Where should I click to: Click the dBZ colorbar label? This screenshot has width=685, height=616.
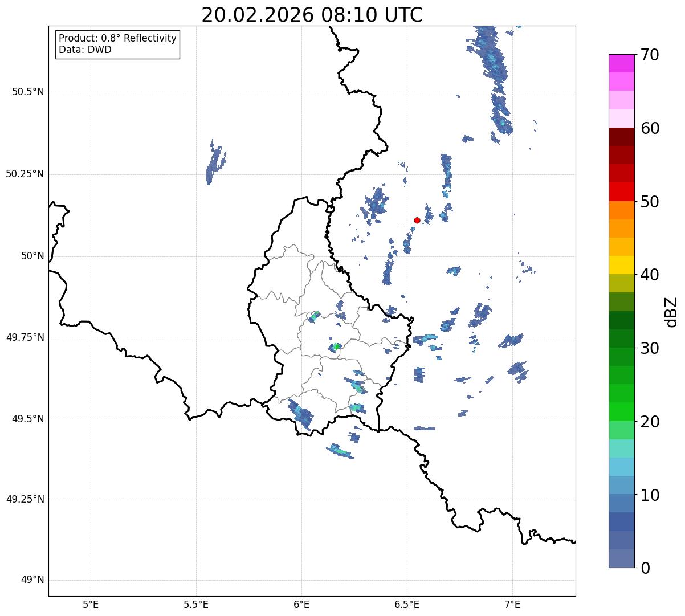click(x=671, y=311)
